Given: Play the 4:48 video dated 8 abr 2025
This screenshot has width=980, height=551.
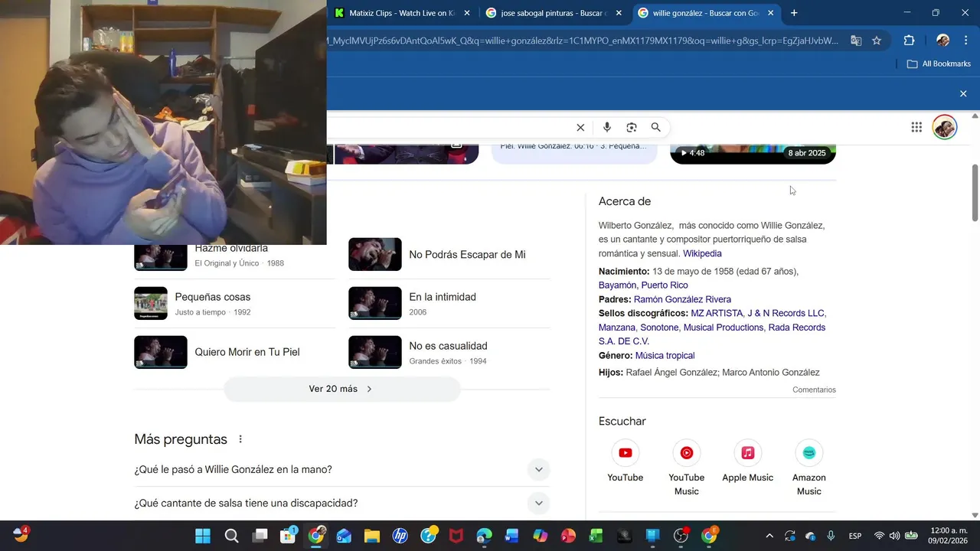Looking at the screenshot, I should [753, 154].
